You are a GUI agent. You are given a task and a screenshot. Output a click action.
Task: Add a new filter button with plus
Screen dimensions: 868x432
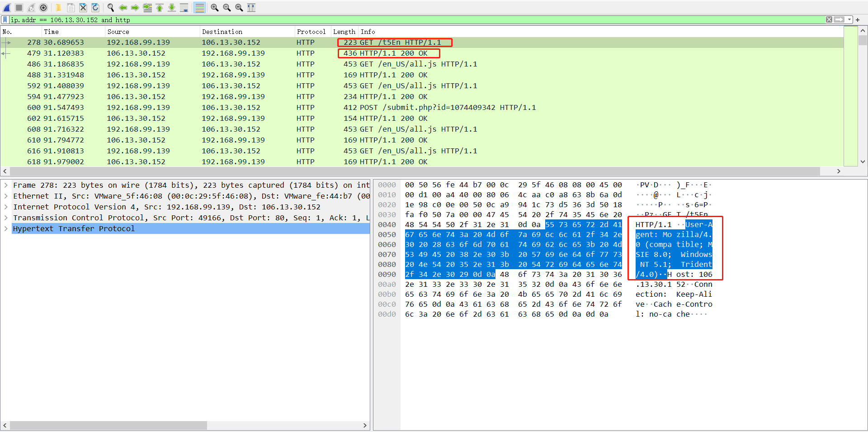[x=858, y=20]
